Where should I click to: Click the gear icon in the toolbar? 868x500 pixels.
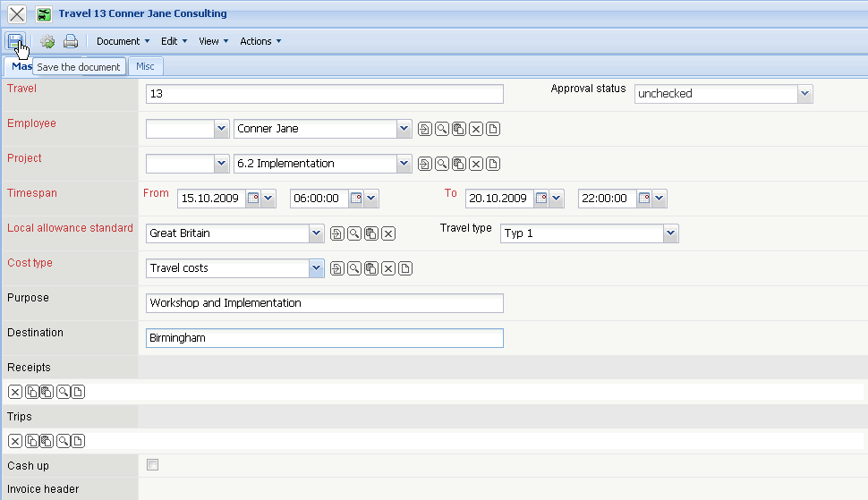click(x=47, y=41)
